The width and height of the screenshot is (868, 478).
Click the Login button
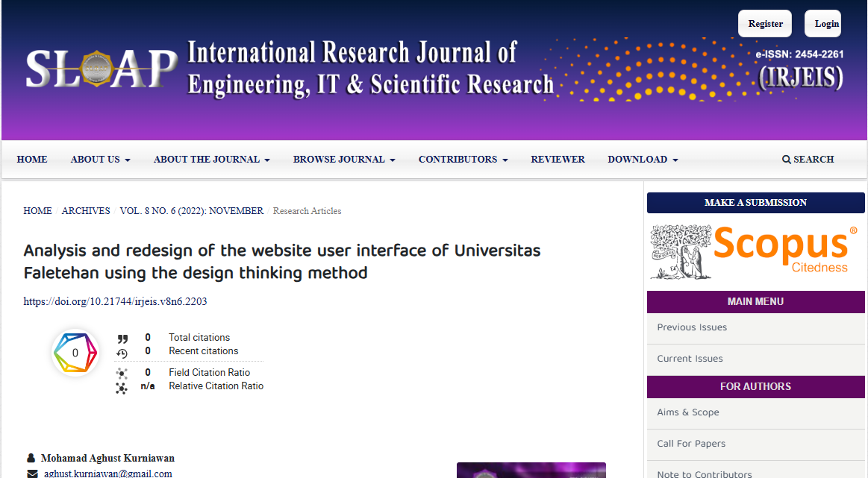click(x=823, y=24)
